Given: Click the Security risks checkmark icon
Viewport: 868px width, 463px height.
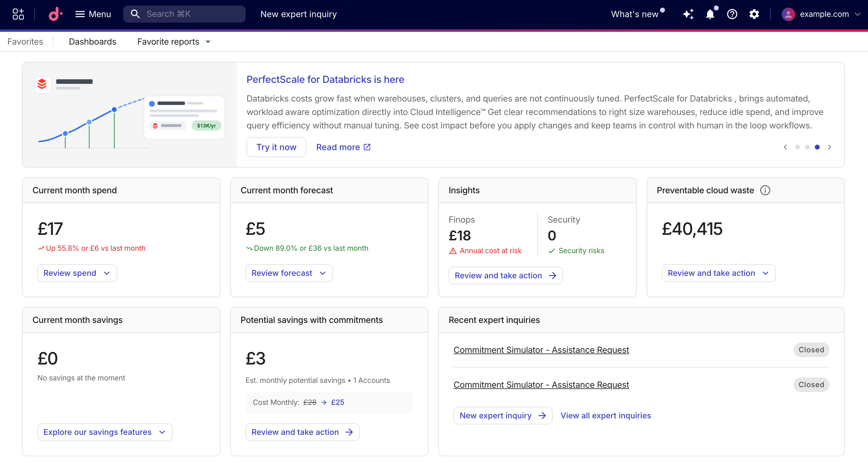Looking at the screenshot, I should click(551, 251).
